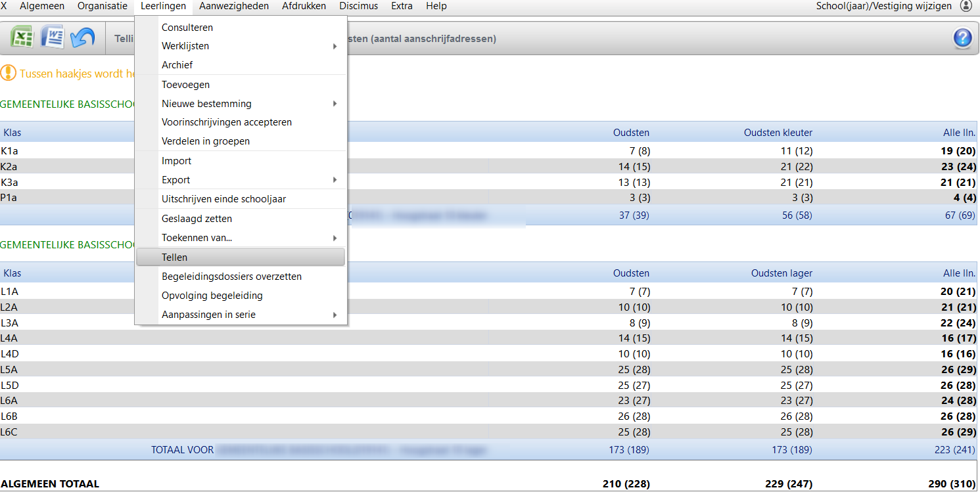Click Klas header of first table

(12, 133)
